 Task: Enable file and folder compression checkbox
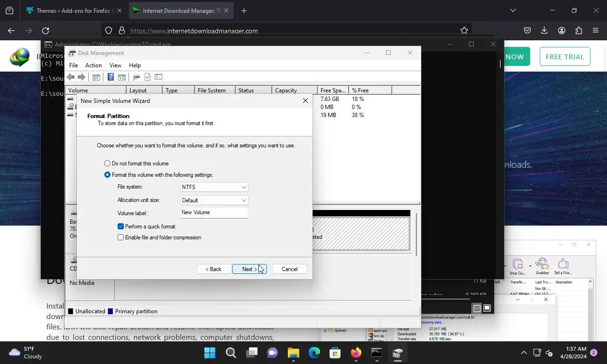click(160, 237)
